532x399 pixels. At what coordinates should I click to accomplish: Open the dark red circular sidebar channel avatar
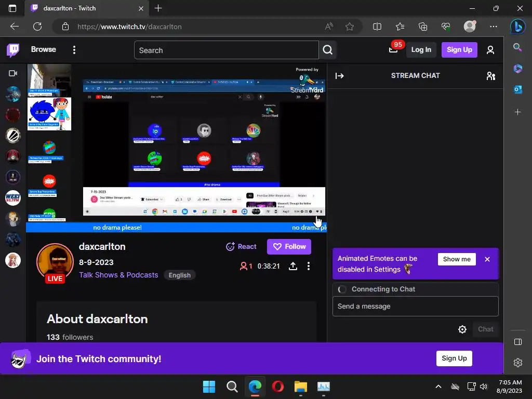[13, 115]
